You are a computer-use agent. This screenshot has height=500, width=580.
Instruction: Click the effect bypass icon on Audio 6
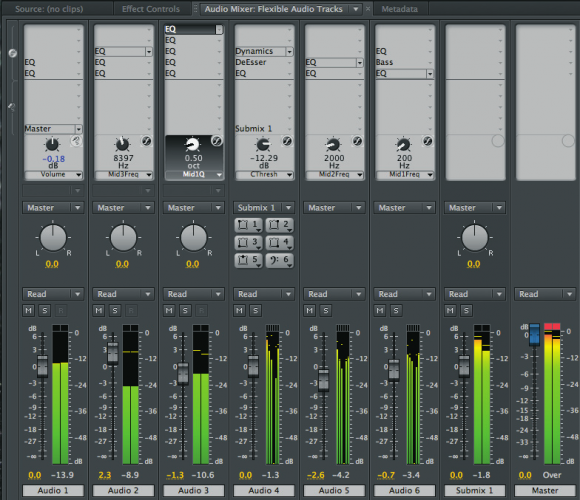427,141
